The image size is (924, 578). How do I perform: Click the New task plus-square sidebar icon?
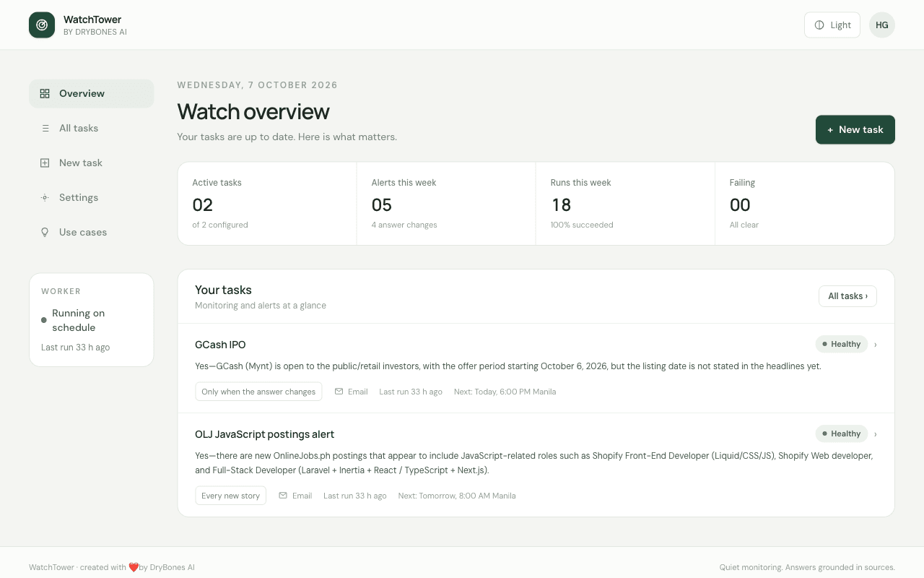[x=45, y=163]
